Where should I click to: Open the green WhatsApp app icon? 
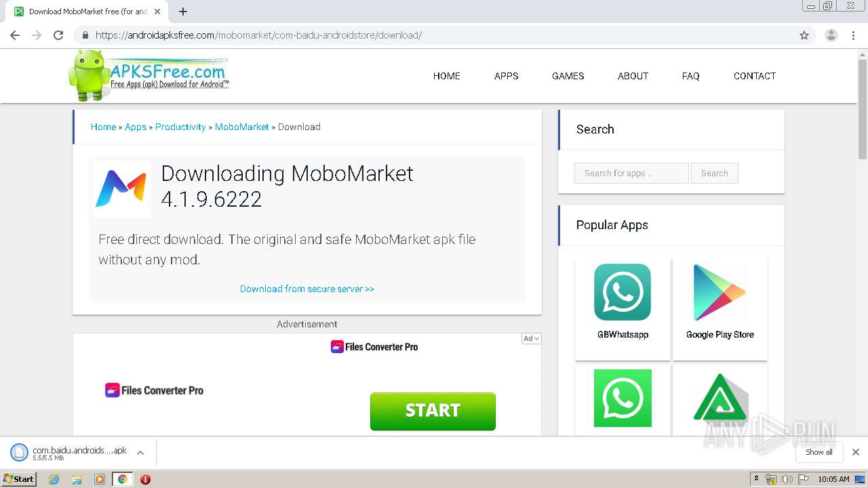[623, 398]
